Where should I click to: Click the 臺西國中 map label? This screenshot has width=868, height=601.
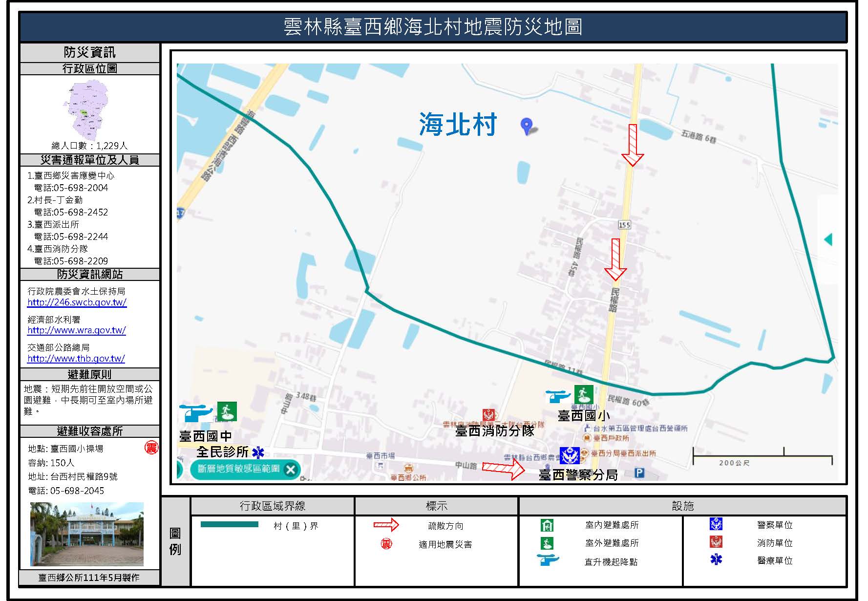205,436
